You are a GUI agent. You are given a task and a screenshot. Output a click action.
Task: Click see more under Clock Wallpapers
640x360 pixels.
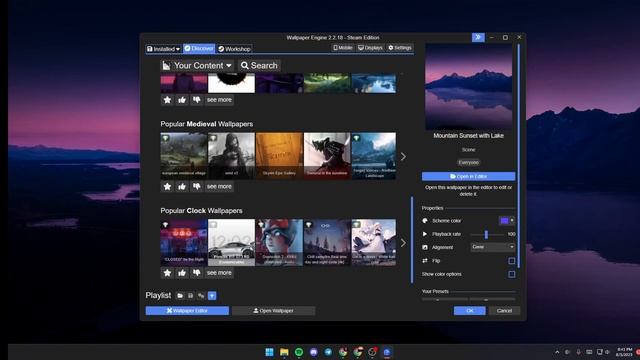coord(219,273)
